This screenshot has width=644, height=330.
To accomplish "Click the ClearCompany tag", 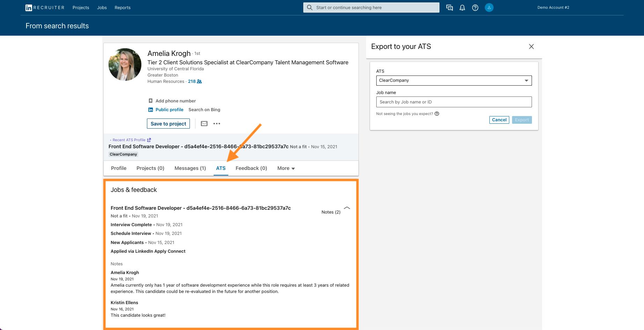I will pyautogui.click(x=123, y=155).
